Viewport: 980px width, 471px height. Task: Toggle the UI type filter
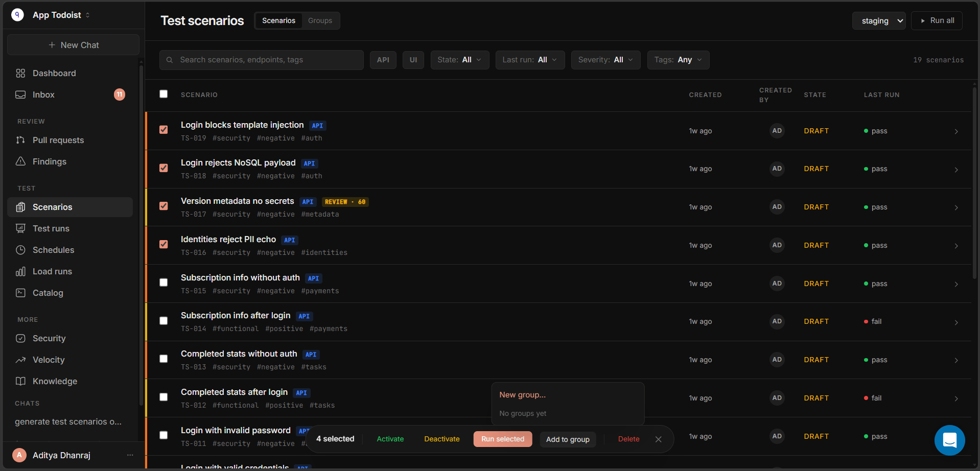pyautogui.click(x=413, y=60)
